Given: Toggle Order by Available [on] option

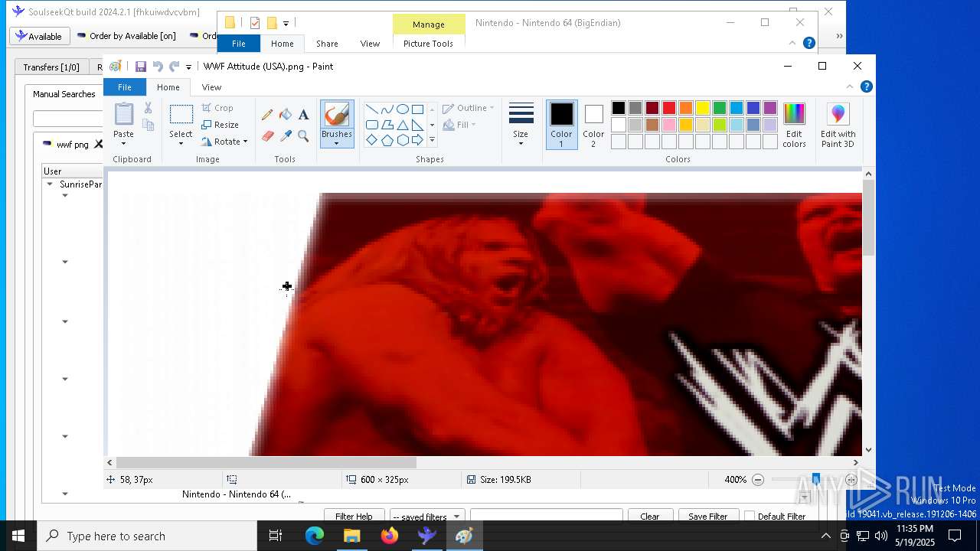Looking at the screenshot, I should 126,36.
